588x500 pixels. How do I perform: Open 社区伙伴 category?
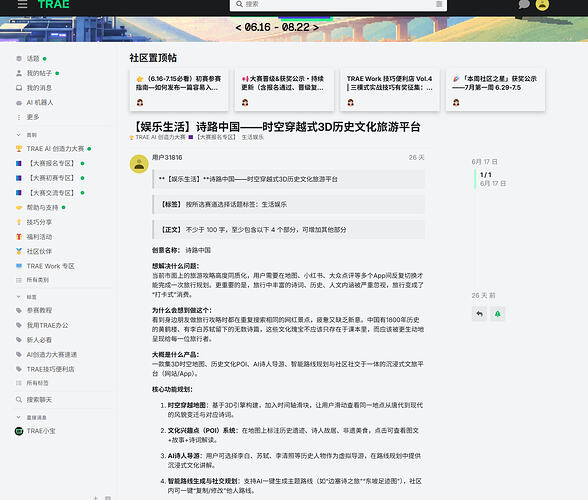coord(39,251)
